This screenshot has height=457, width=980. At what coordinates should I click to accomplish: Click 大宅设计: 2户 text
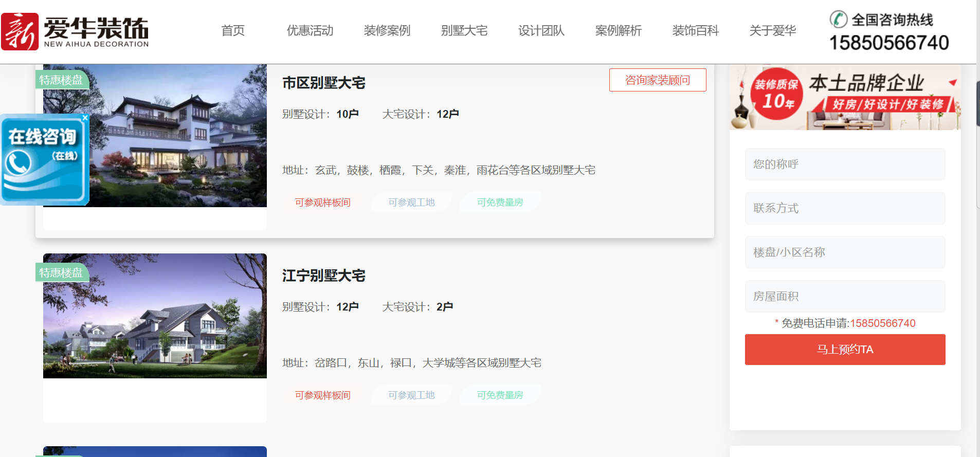point(418,307)
